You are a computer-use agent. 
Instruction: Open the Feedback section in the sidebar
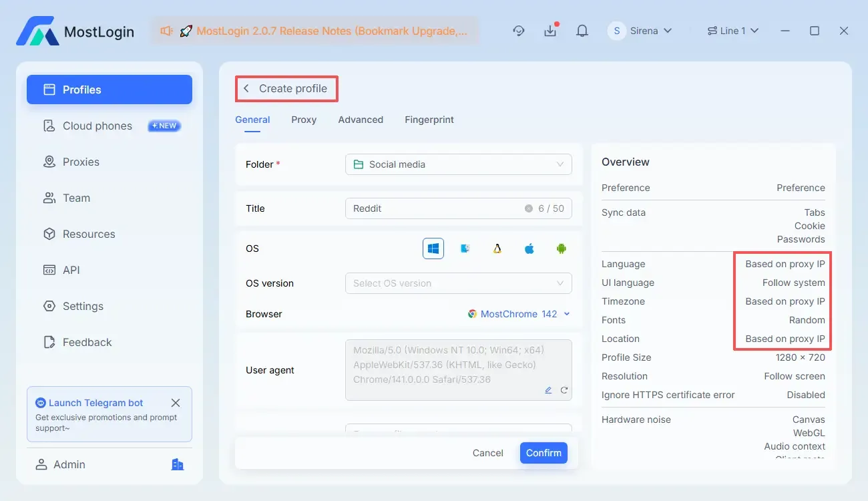(x=85, y=342)
